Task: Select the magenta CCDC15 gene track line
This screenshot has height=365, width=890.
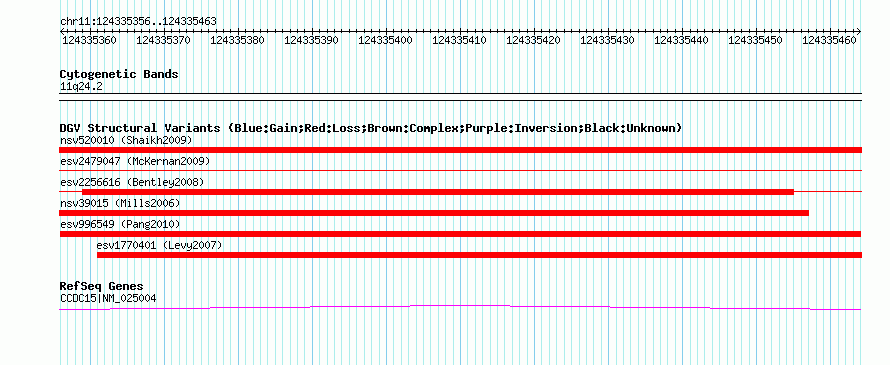Action: click(x=460, y=307)
